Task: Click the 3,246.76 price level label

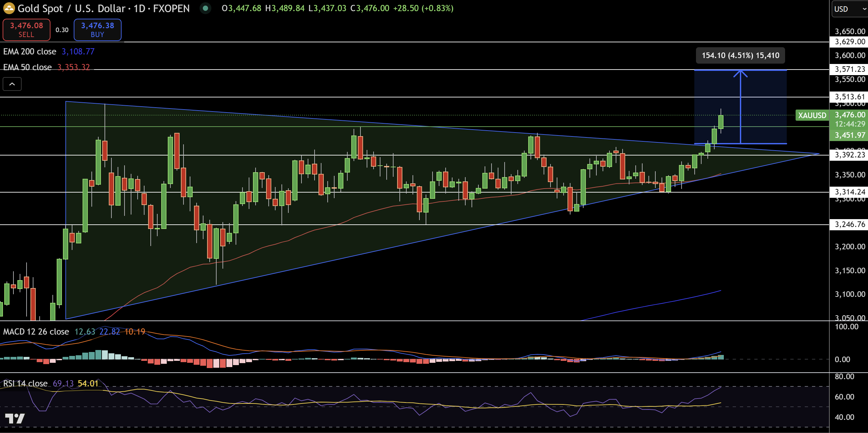Action: point(849,224)
